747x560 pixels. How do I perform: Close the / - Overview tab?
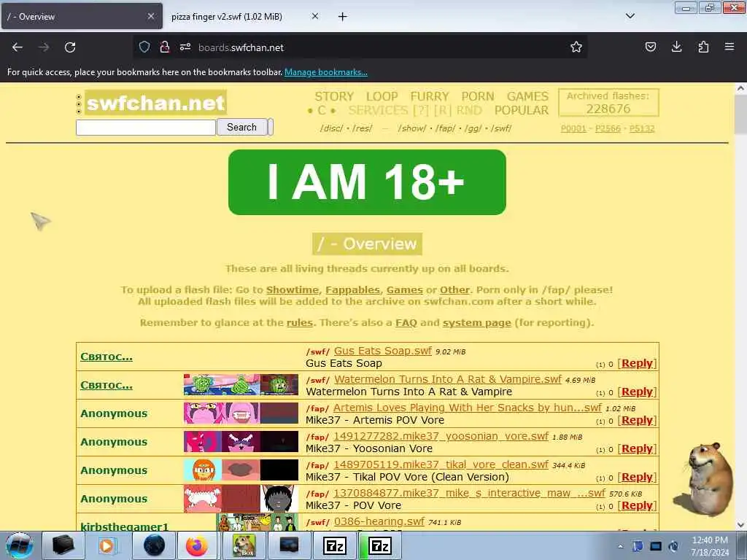point(150,16)
